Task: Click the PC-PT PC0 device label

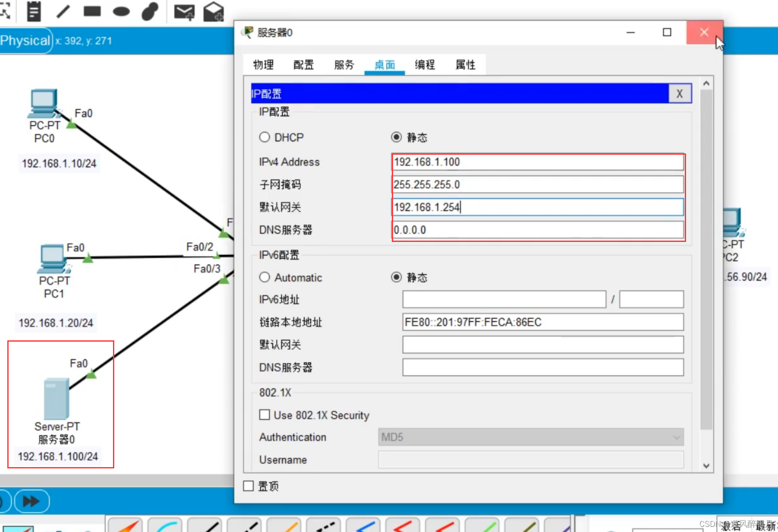Action: click(45, 132)
